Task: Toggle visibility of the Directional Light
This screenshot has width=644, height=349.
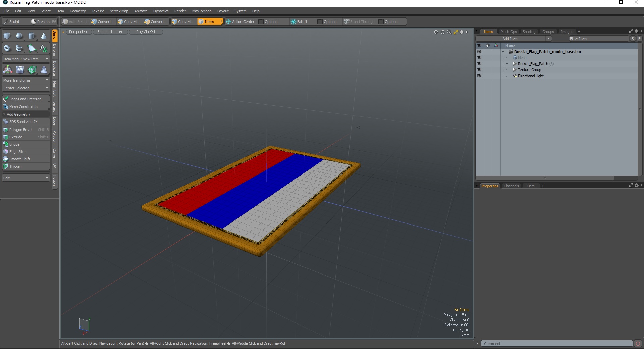Action: (479, 76)
